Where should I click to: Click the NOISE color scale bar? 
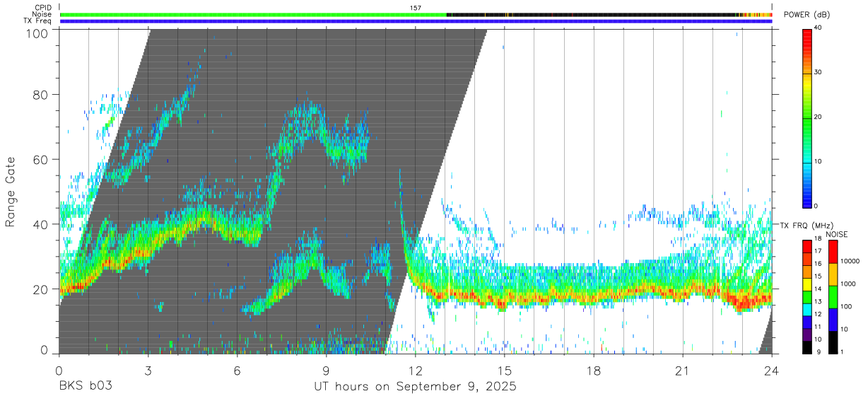(832, 296)
